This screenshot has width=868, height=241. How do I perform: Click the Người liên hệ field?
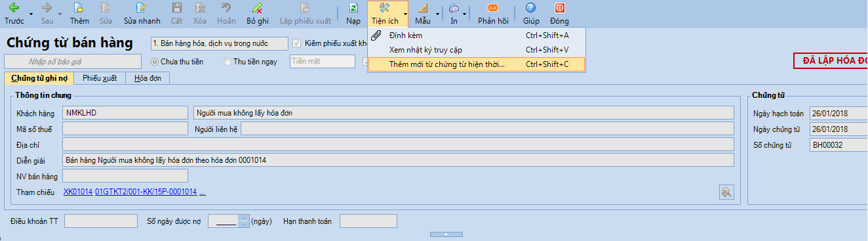pos(487,129)
